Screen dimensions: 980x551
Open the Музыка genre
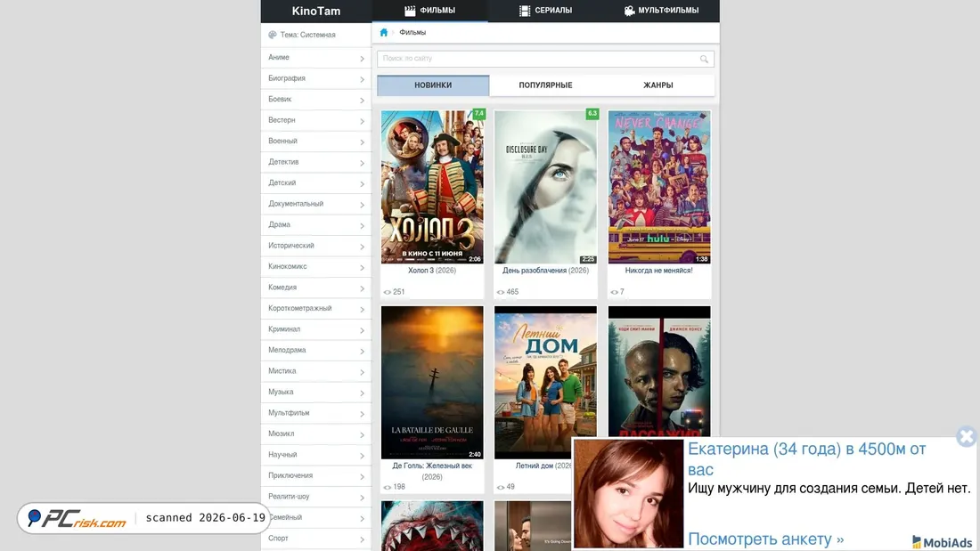click(x=316, y=393)
